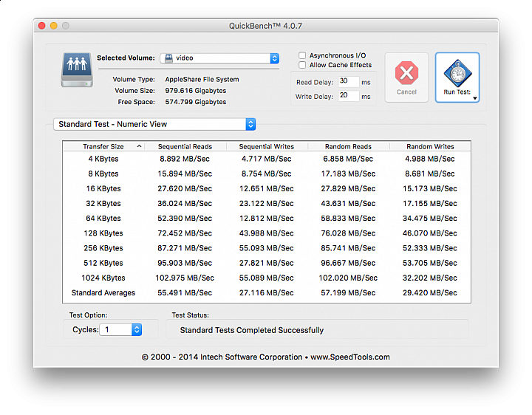This screenshot has width=532, height=415.
Task: Open the Cycles dropdown
Action: (120, 329)
